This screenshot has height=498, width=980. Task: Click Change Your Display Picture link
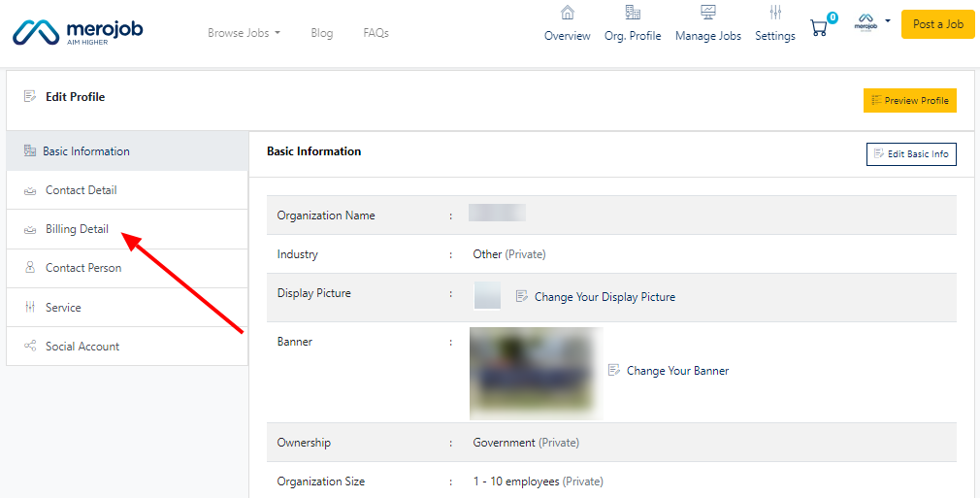click(x=604, y=297)
